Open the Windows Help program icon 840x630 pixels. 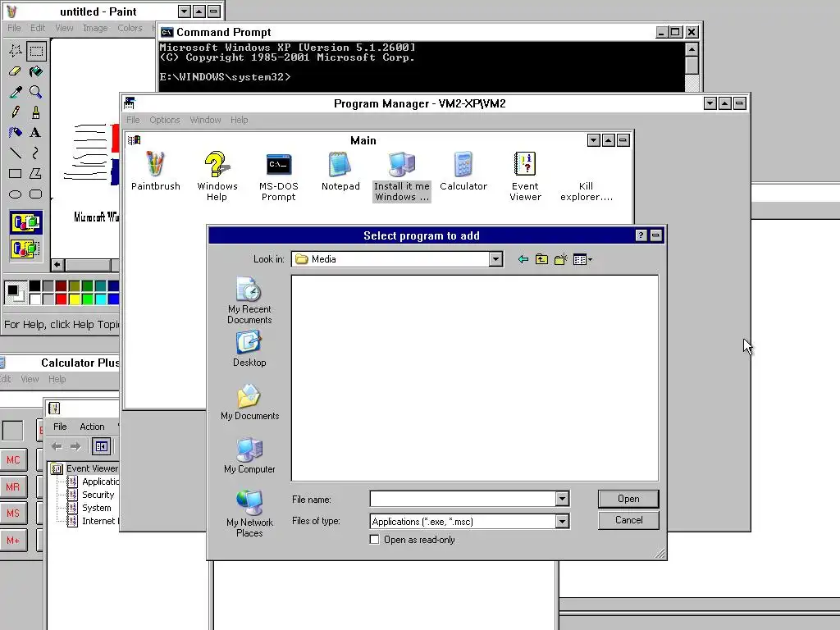pyautogui.click(x=217, y=176)
